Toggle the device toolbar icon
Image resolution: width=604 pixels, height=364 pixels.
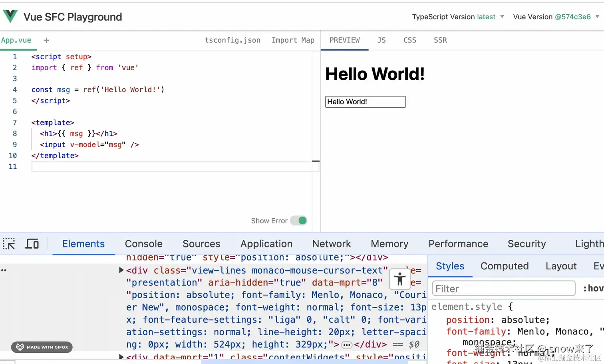click(x=32, y=243)
